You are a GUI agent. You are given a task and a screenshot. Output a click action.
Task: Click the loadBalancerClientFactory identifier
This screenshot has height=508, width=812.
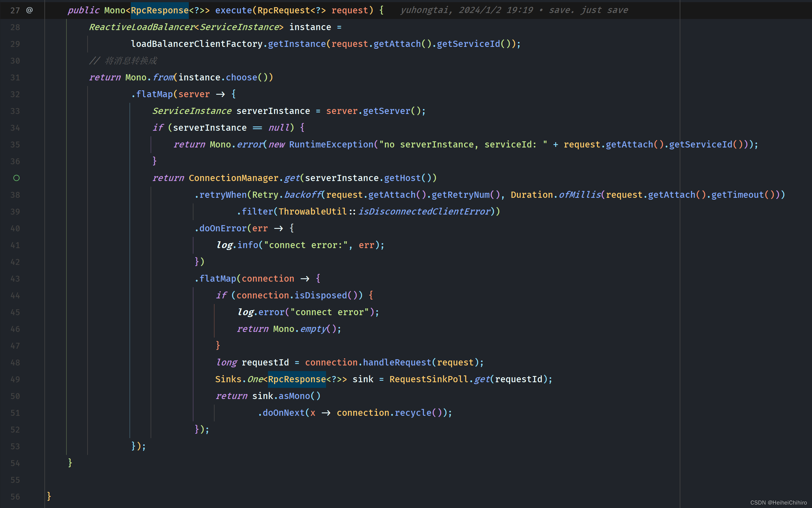[x=196, y=44]
